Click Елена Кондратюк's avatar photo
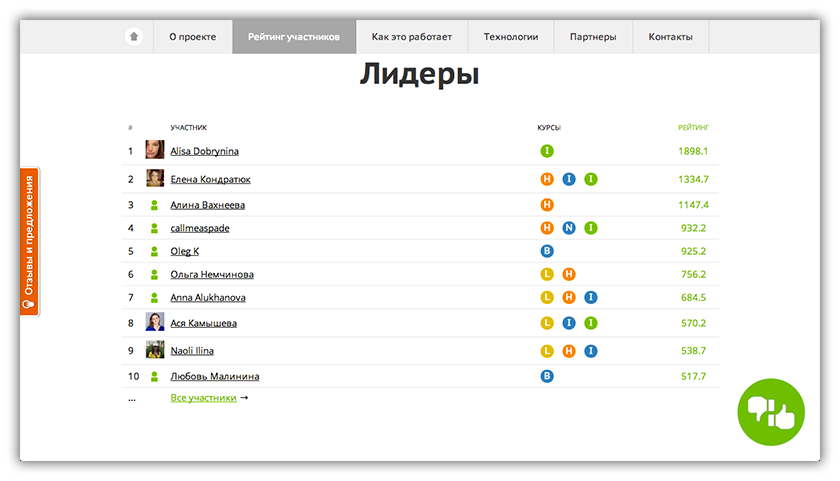The width and height of the screenshot is (840, 481). tap(155, 178)
